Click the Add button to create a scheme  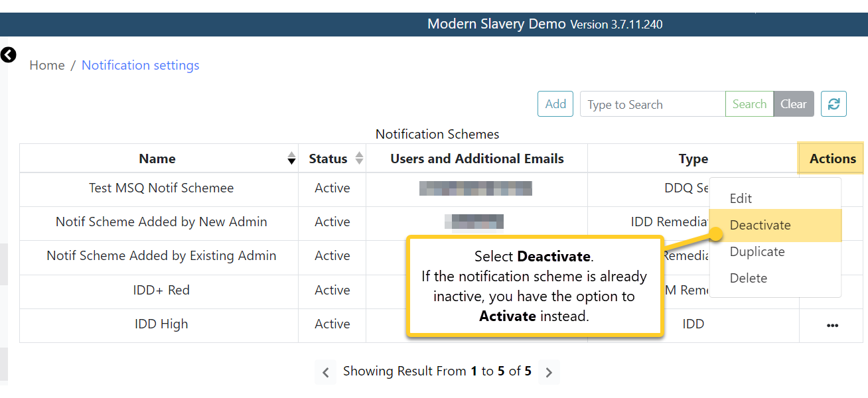pyautogui.click(x=555, y=103)
